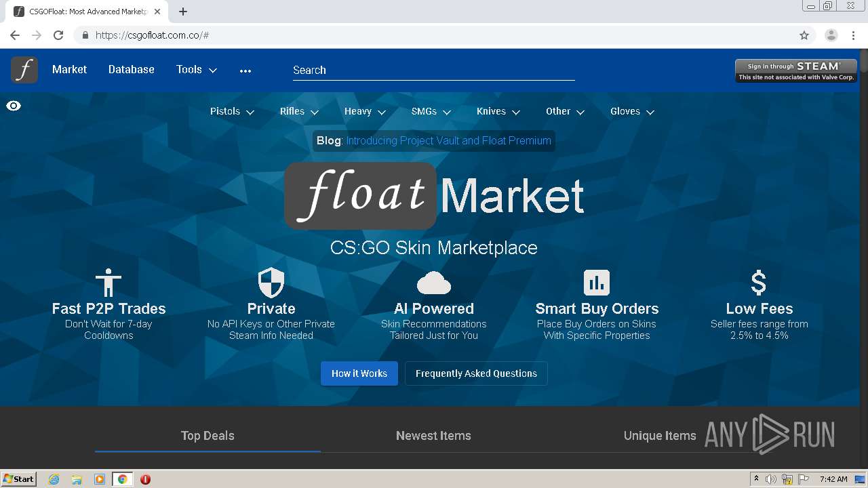
Task: Bookmark this page with the star icon
Action: tap(804, 35)
